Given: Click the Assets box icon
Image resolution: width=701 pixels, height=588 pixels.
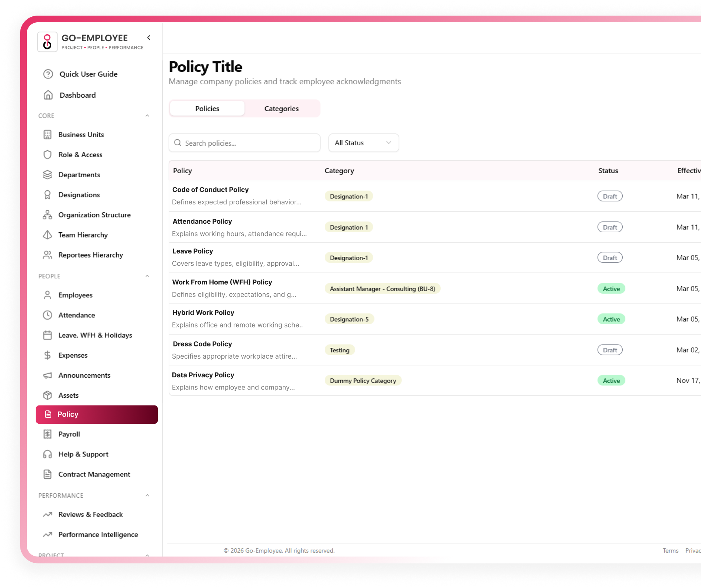Looking at the screenshot, I should tap(48, 395).
